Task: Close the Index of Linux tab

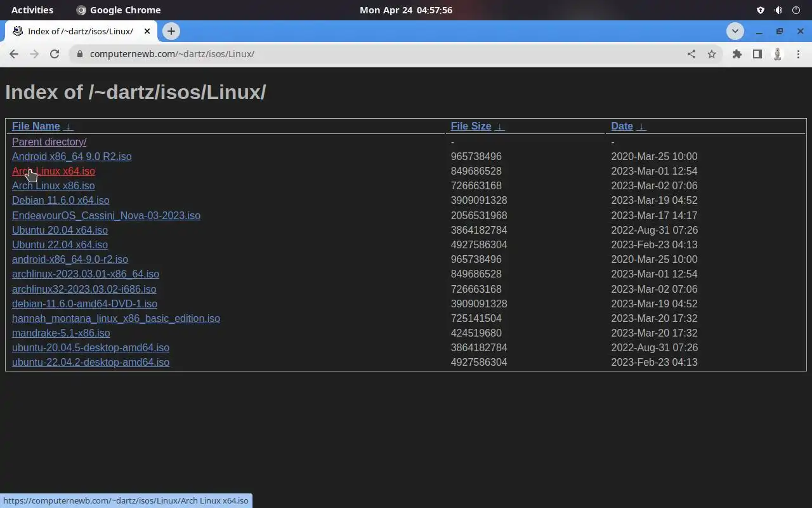Action: coord(148,31)
